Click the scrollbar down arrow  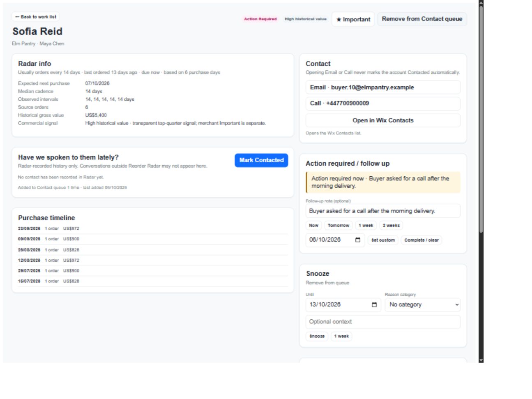pyautogui.click(x=481, y=360)
